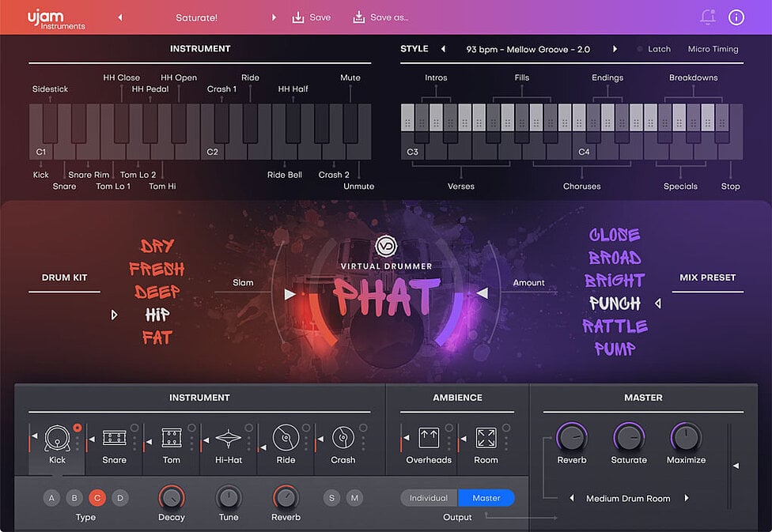Browse previous preset with arrow beside Saturate!
Image resolution: width=772 pixels, height=532 pixels.
[119, 17]
